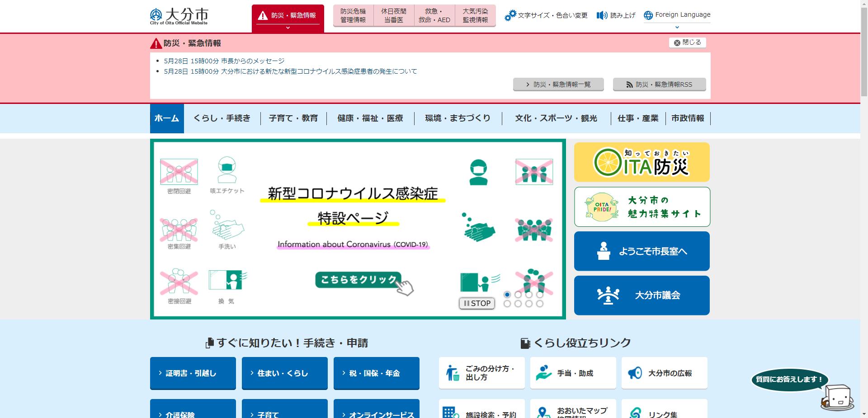This screenshot has height=418, width=868.
Task: Pause the slideshow with the STOP control
Action: [476, 303]
